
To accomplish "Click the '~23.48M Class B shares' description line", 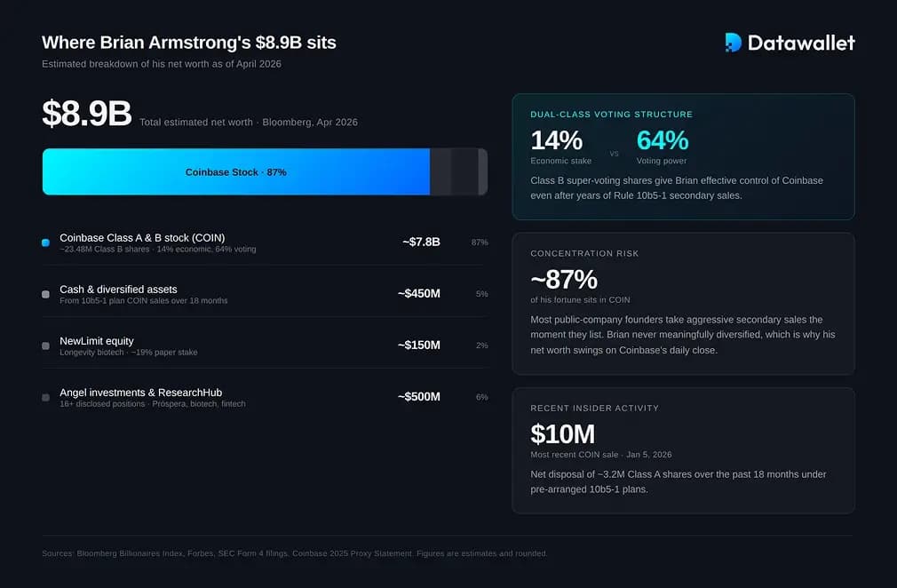I will point(158,250).
